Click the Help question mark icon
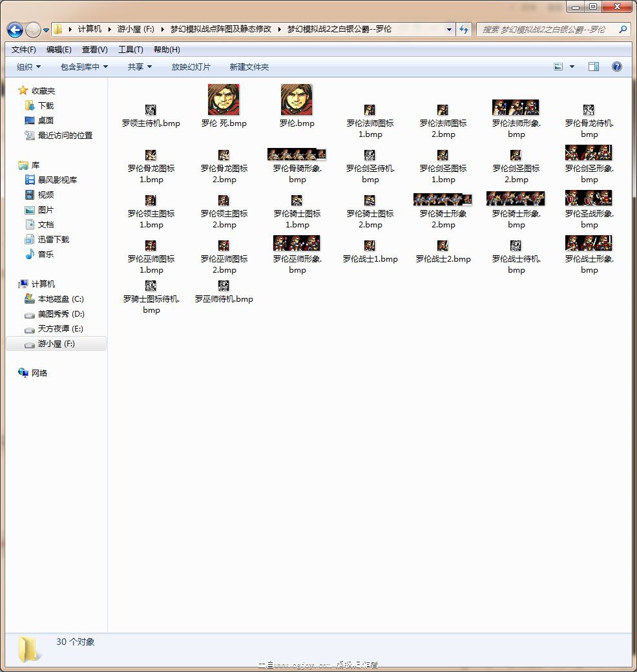This screenshot has height=672, width=637. (616, 67)
